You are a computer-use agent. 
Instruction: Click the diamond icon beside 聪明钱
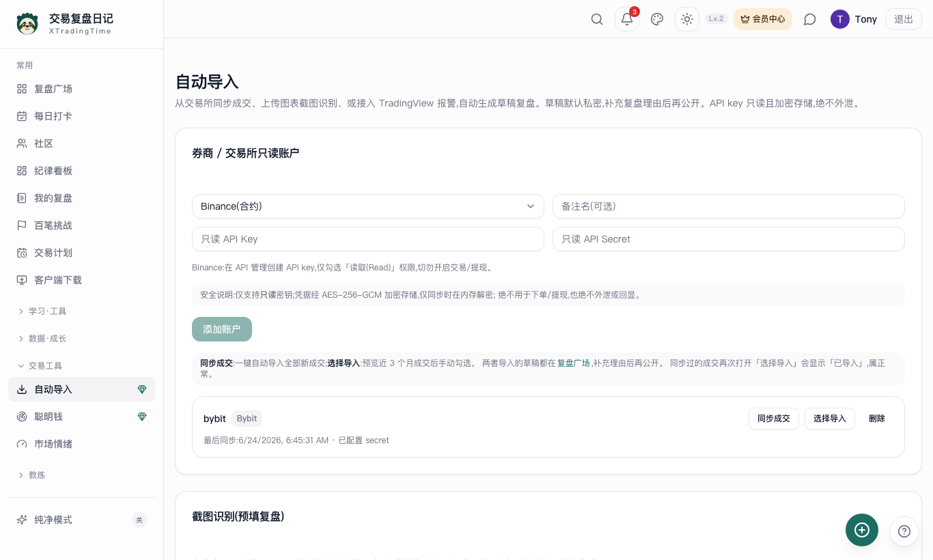(x=142, y=417)
